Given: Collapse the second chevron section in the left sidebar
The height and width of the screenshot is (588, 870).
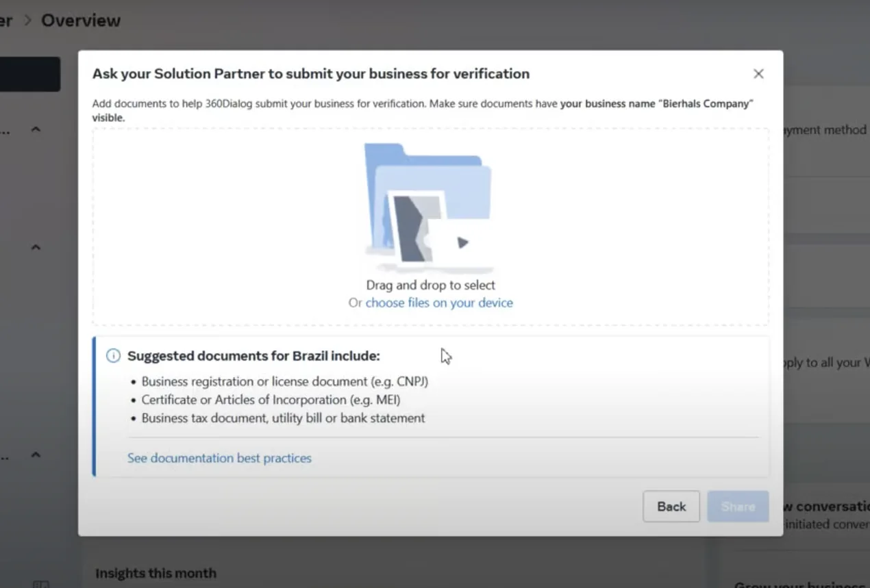Looking at the screenshot, I should [x=36, y=247].
